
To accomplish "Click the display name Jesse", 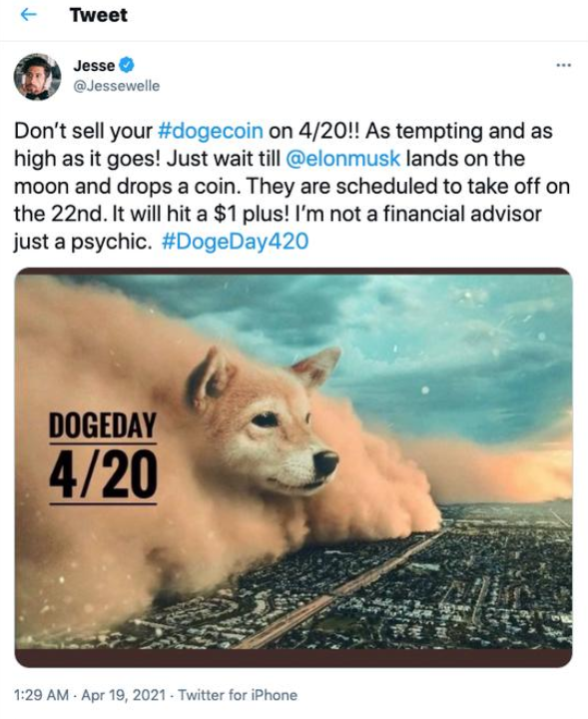I will [x=94, y=66].
